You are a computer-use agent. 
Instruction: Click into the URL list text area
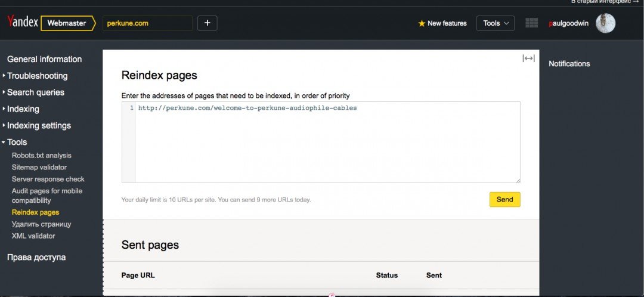(321, 142)
